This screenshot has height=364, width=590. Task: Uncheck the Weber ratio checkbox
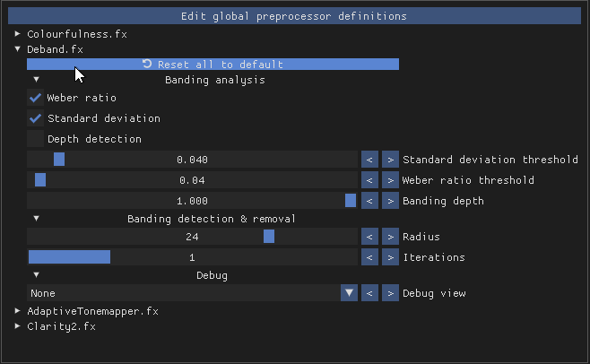pyautogui.click(x=36, y=98)
